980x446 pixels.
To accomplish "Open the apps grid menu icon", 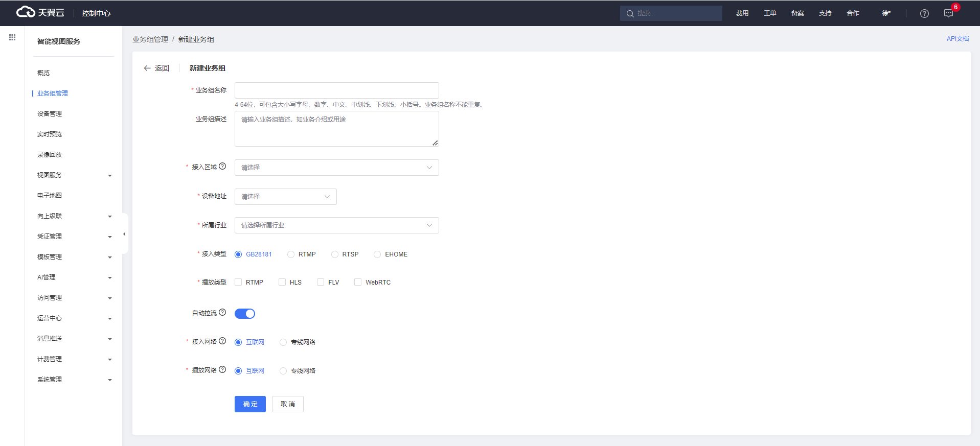I will click(12, 37).
